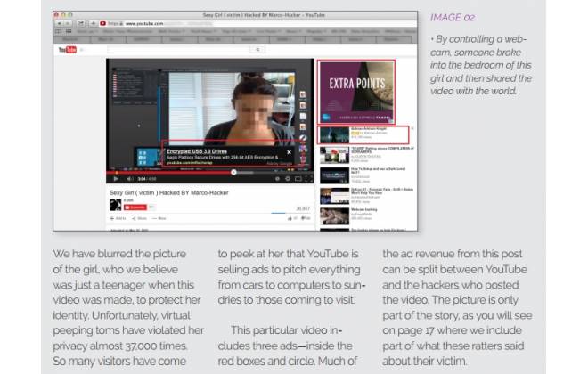Enter fullscreen using the player corner icon

[309, 179]
